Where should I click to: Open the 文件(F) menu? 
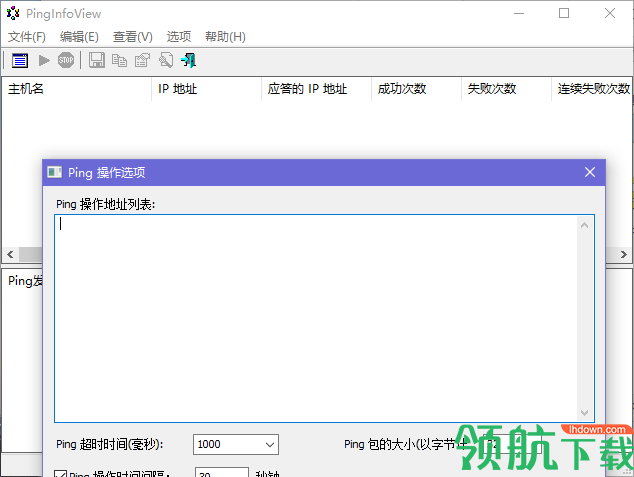coord(27,37)
